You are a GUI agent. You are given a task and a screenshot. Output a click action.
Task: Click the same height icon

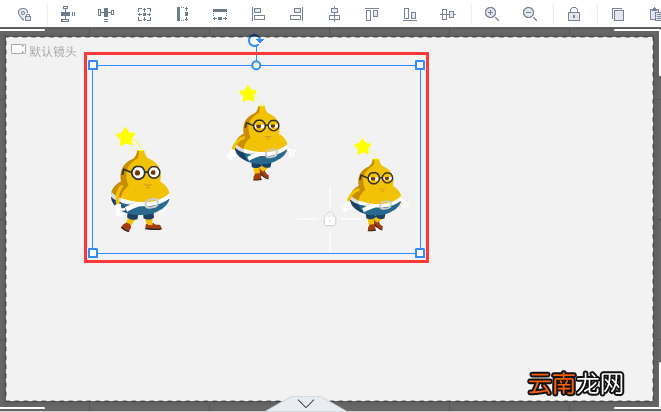(182, 14)
